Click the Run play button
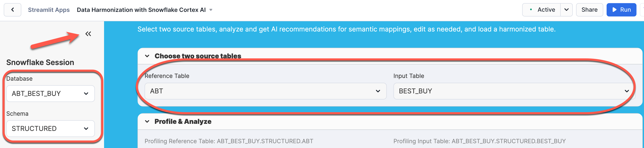 click(621, 10)
